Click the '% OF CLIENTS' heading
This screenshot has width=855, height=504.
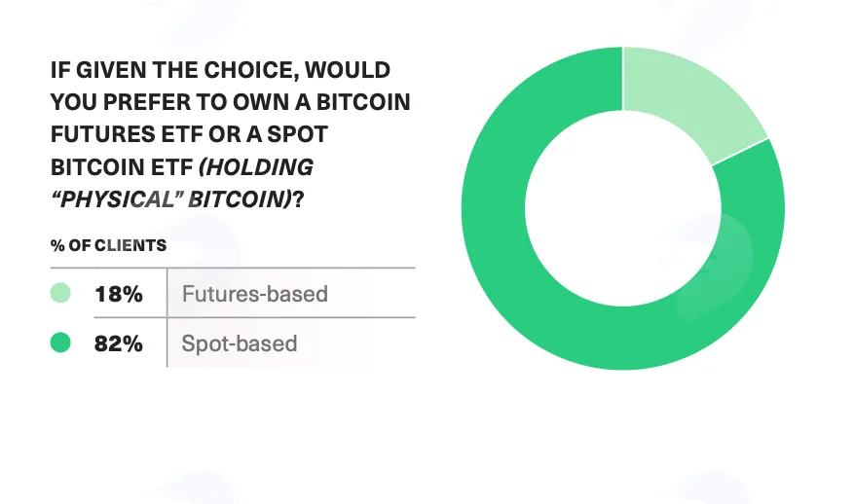(x=108, y=246)
